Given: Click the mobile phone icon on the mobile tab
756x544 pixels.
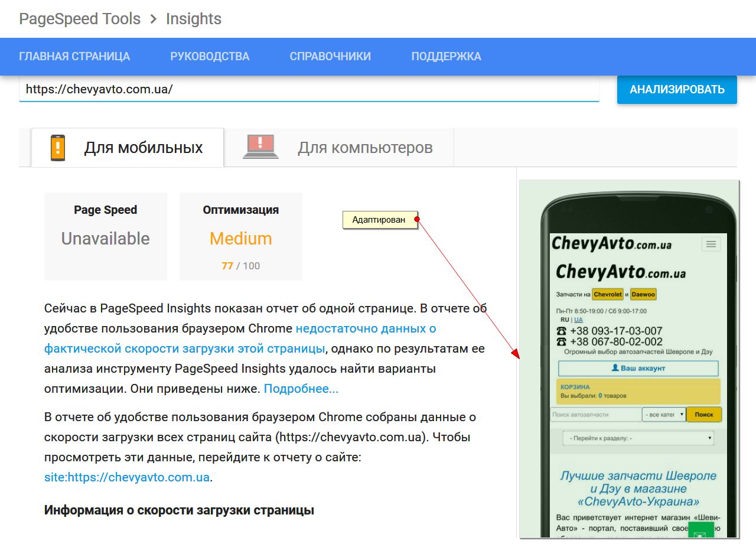Looking at the screenshot, I should pos(58,148).
